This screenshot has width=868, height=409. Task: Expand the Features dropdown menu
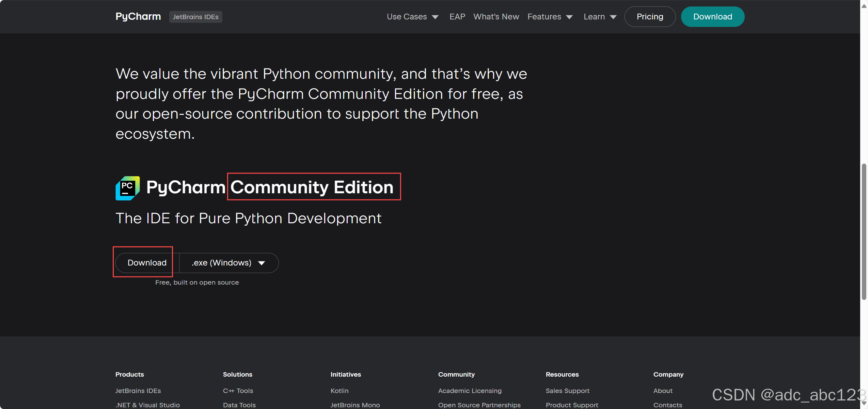[x=550, y=17]
